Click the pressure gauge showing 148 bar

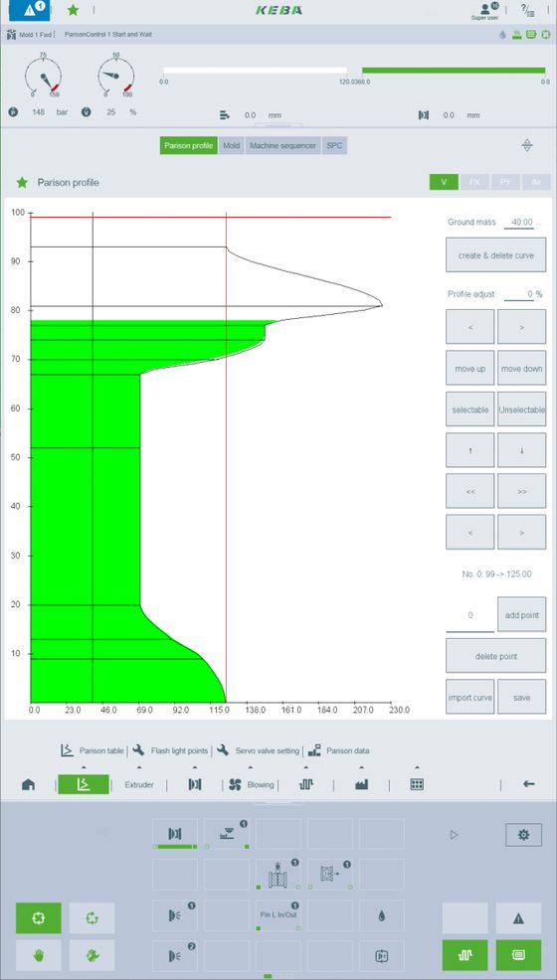click(x=43, y=77)
